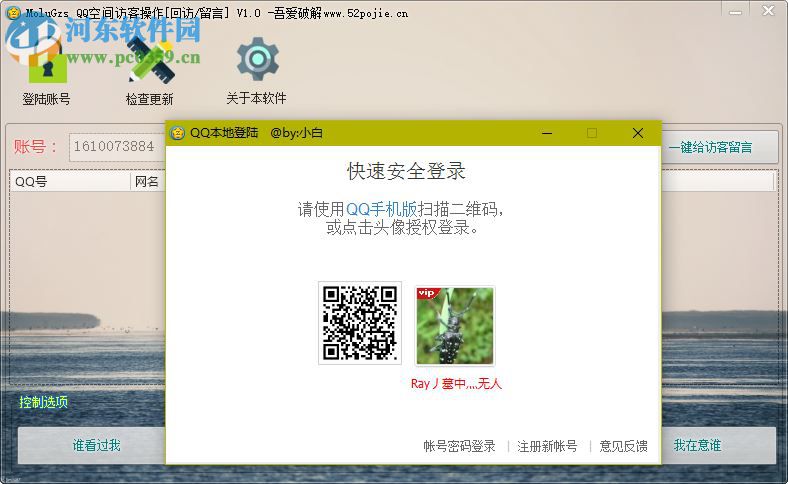The width and height of the screenshot is (788, 484).
Task: Open 关于本软件 gear icon
Action: (x=257, y=59)
